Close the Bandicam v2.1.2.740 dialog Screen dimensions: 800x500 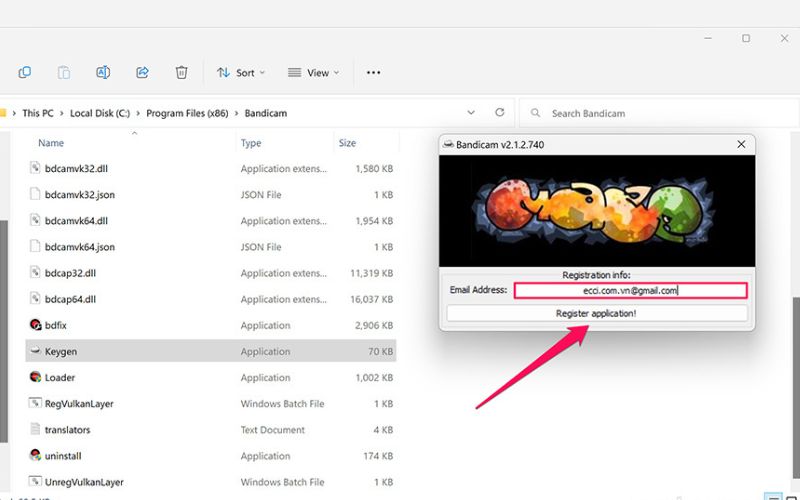pyautogui.click(x=741, y=144)
